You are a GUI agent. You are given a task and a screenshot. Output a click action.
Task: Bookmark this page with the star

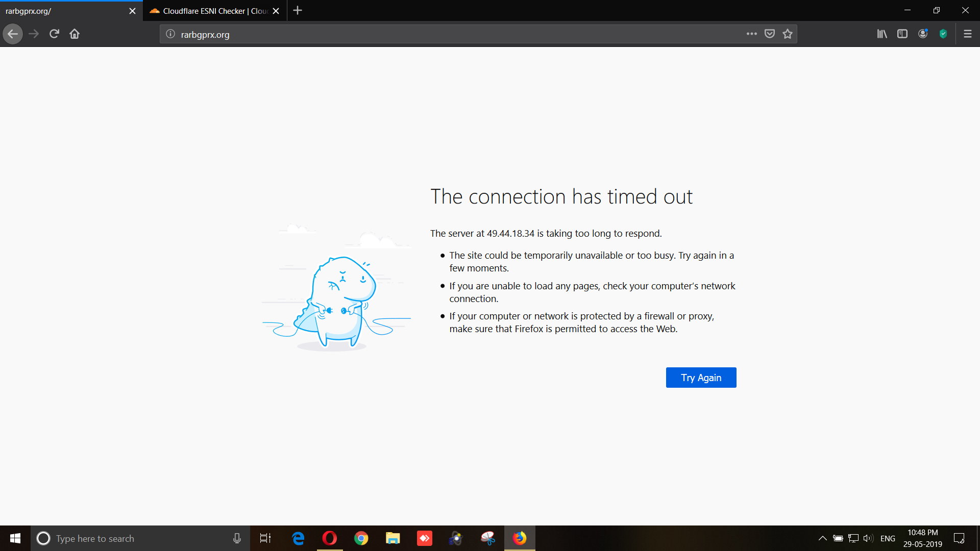click(x=788, y=34)
